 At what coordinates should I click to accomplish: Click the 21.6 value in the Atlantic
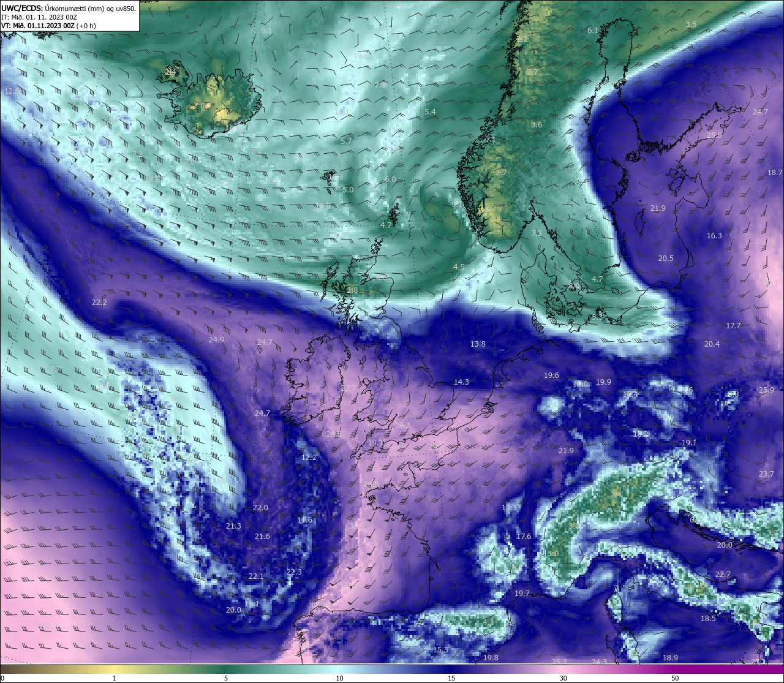tap(262, 537)
